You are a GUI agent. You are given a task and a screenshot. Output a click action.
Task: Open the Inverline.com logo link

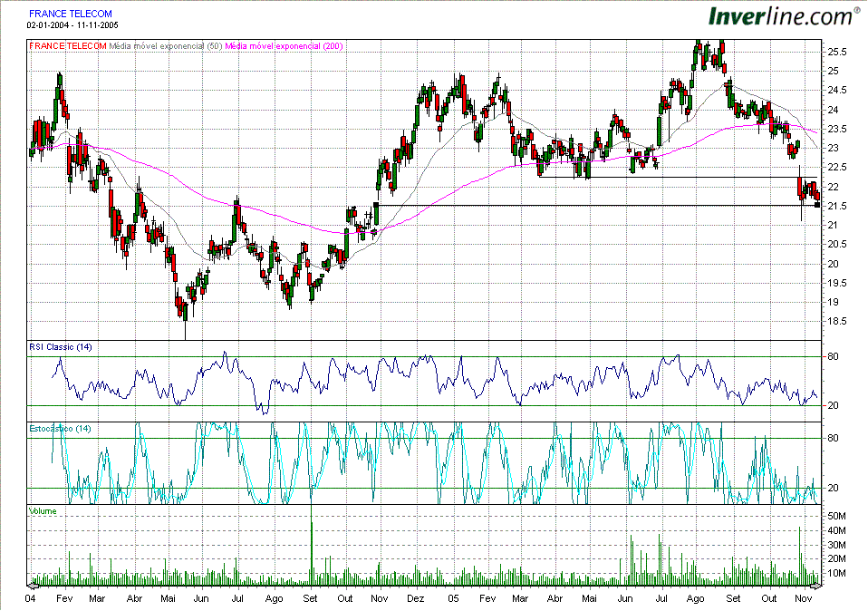pos(784,15)
